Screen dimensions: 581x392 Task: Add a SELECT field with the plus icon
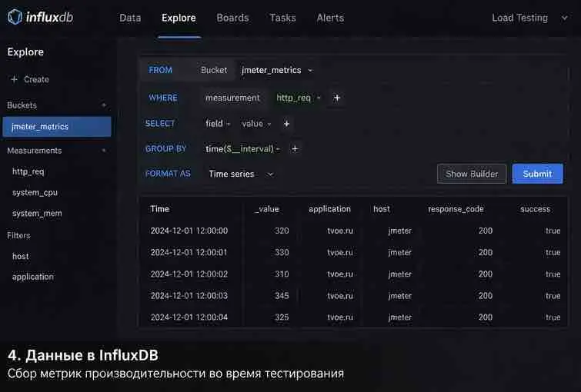click(x=286, y=124)
